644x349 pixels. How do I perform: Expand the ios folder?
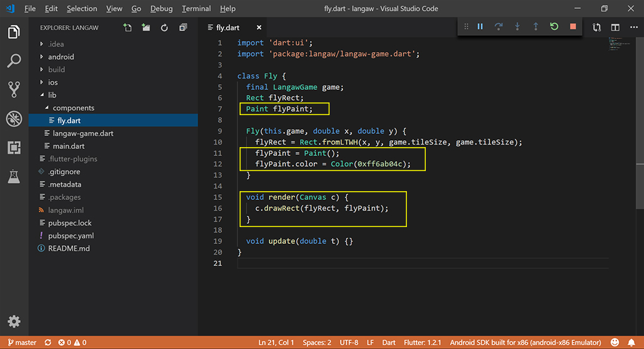coord(53,82)
